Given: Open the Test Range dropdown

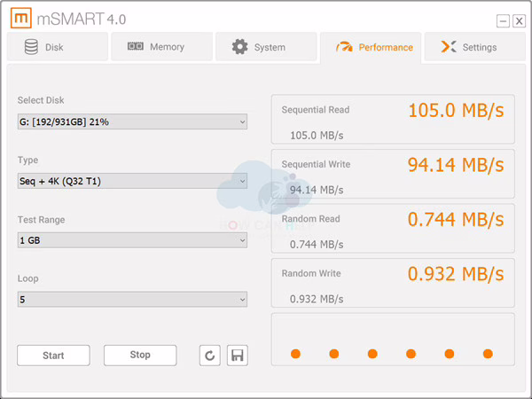Looking at the screenshot, I should click(x=132, y=240).
